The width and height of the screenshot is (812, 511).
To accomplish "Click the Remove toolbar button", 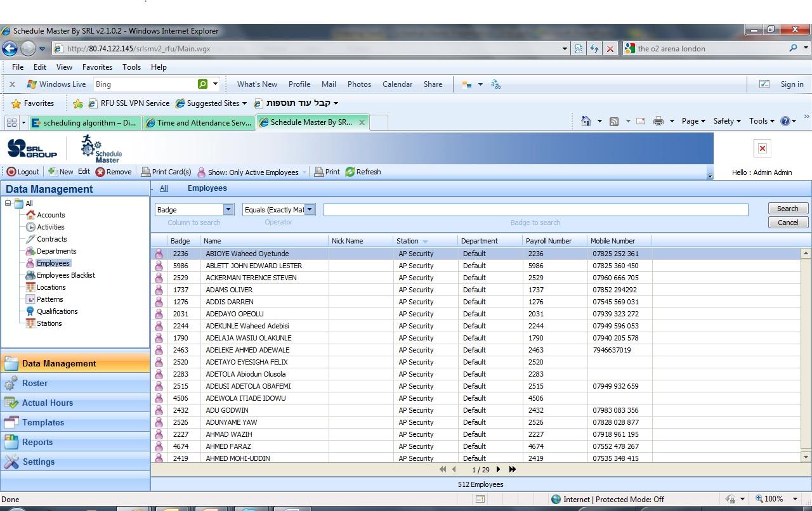I will (x=114, y=172).
